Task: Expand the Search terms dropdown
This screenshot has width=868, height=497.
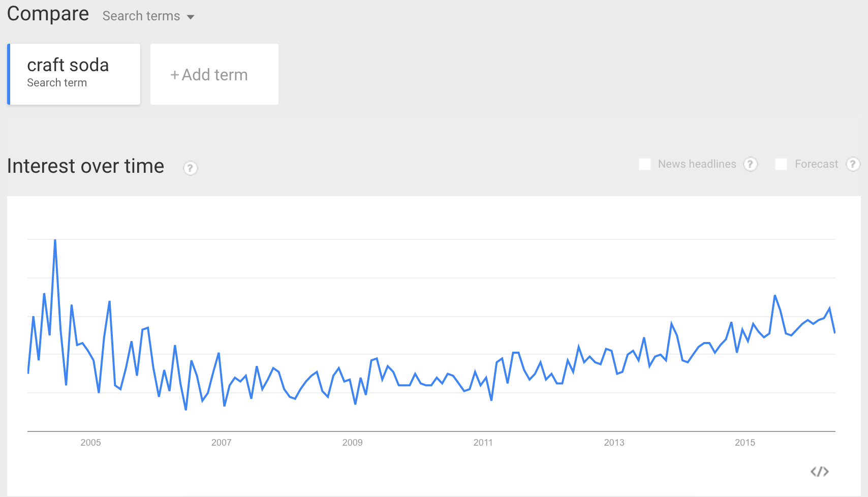Action: 148,16
